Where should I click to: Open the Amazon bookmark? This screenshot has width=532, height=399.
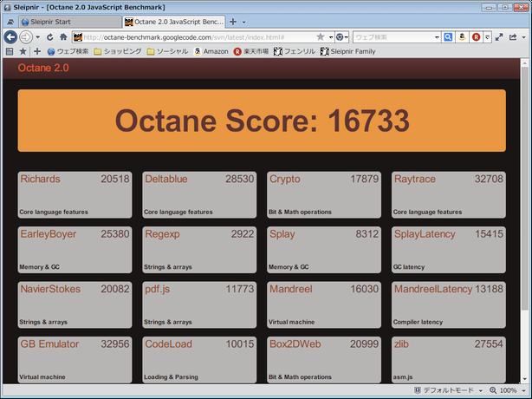coord(211,51)
